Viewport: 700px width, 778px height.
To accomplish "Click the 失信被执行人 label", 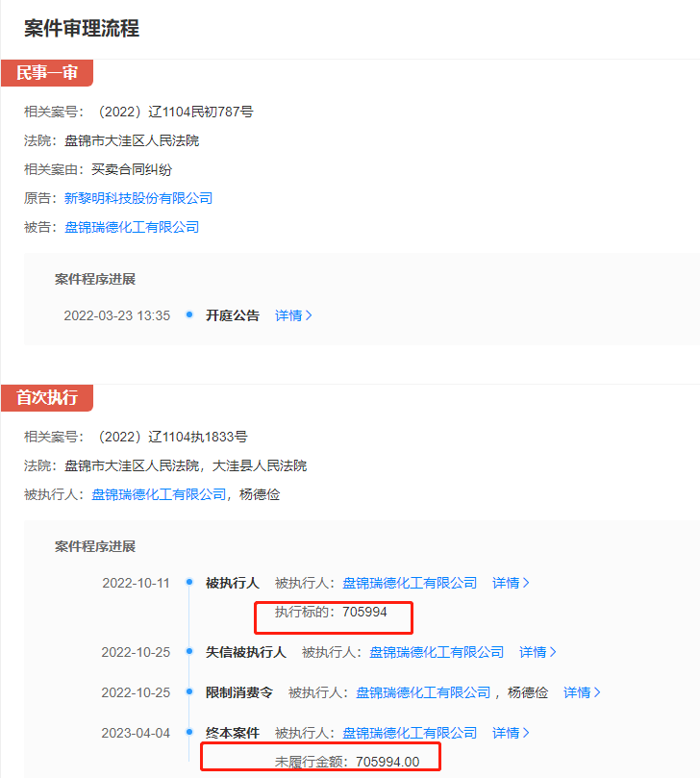I will (x=246, y=652).
